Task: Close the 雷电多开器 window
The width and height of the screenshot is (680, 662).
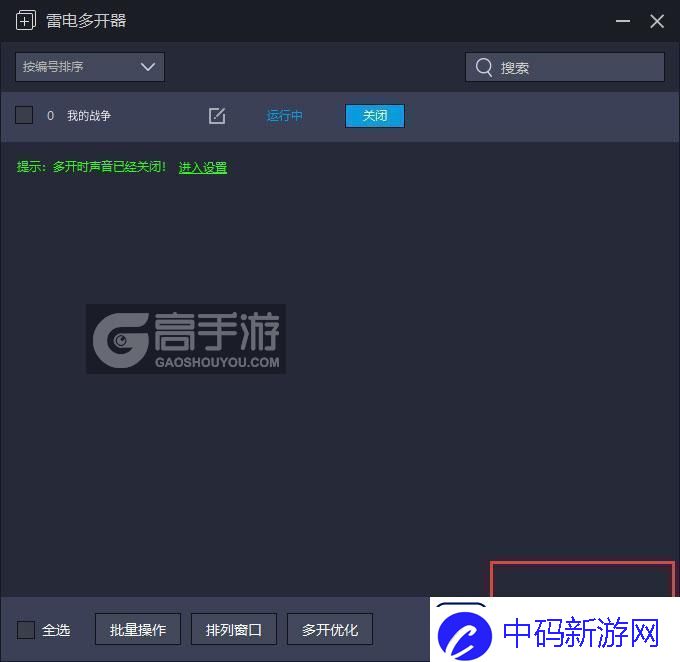Action: pos(657,21)
